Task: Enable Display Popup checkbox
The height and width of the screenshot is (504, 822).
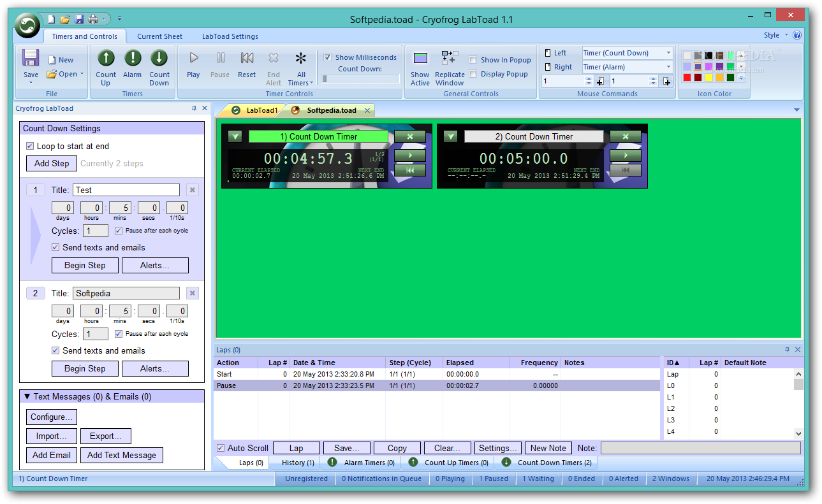Action: point(473,74)
